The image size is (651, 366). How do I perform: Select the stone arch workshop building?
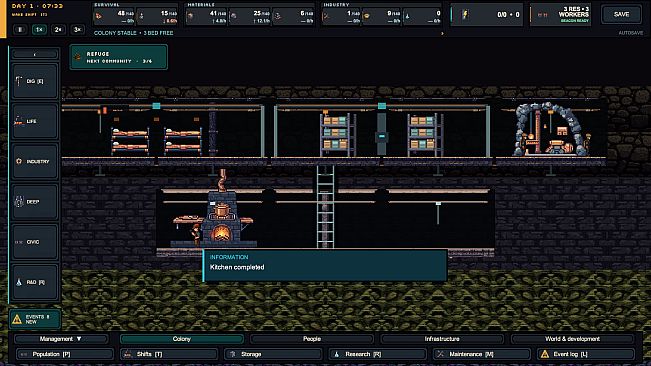(x=551, y=129)
